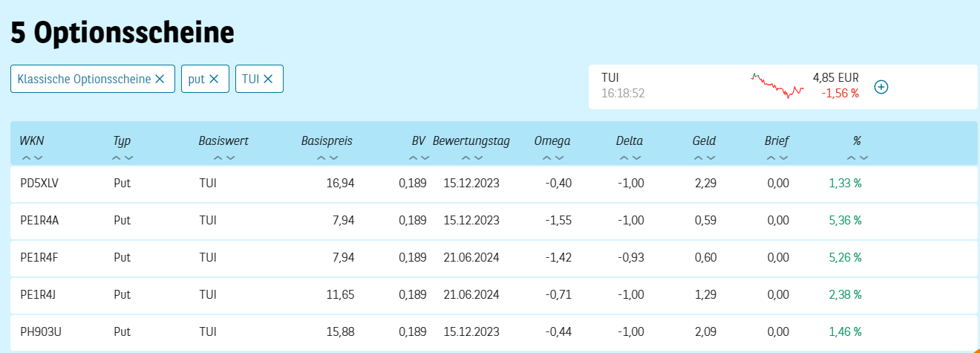Sort WKN column ascending with up arrow
Image resolution: width=980 pixels, height=353 pixels.
point(27,158)
